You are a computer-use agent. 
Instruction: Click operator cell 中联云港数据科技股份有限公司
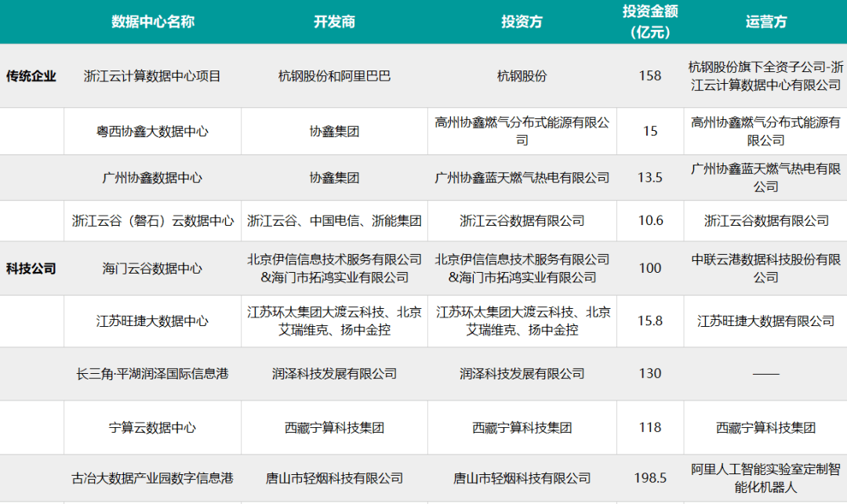click(766, 268)
